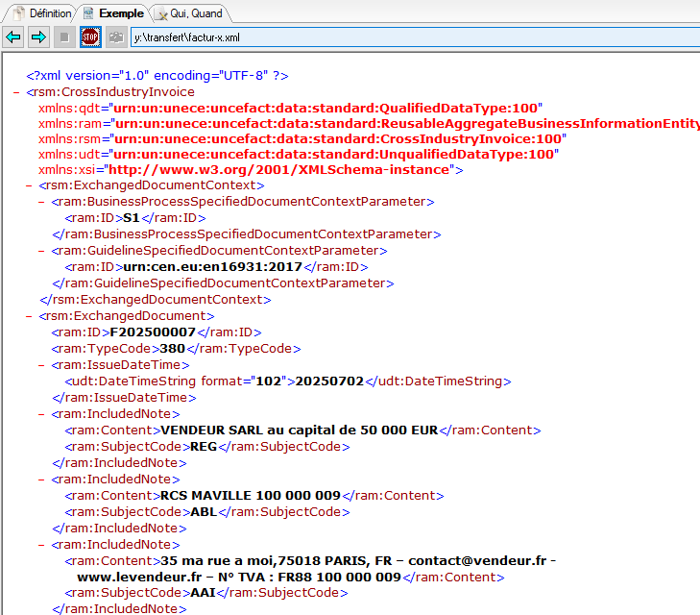Collapse the GuidelineSpecifiedDocumentContextParameter node
Screen dimensions: 700x615
41,251
